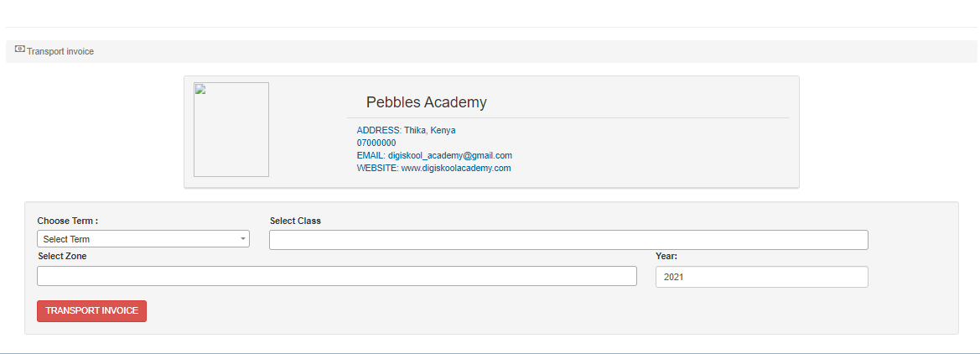Click the Thika, Kenya address text
This screenshot has width=980, height=354.
tap(430, 131)
